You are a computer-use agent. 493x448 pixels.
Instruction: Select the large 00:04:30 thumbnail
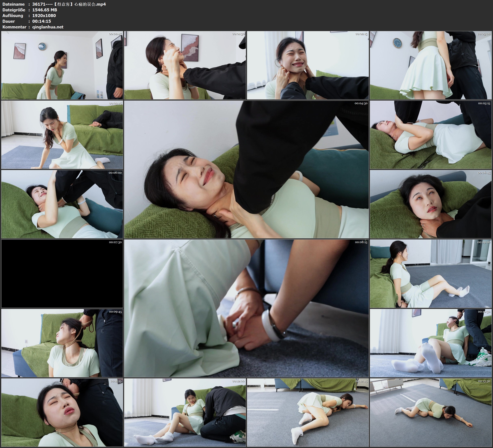point(246,169)
